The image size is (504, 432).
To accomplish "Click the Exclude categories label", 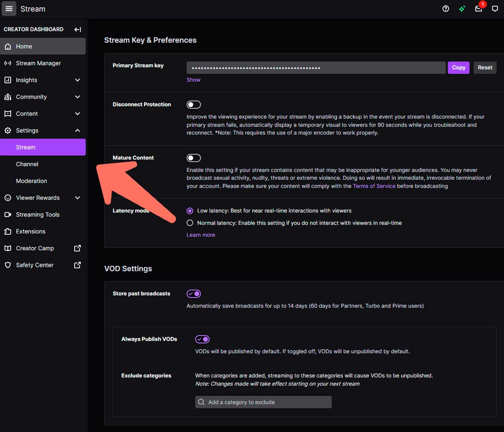I will [x=146, y=375].
